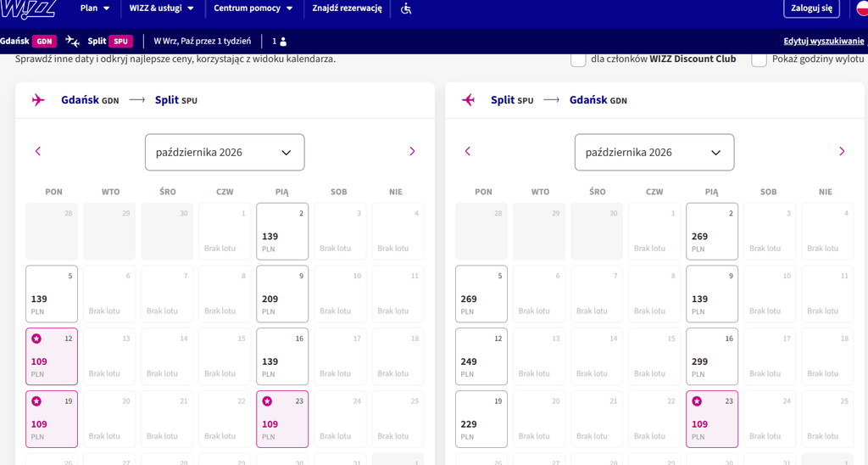Click star icon on outbound October 23
This screenshot has height=465, width=868.
pos(267,401)
